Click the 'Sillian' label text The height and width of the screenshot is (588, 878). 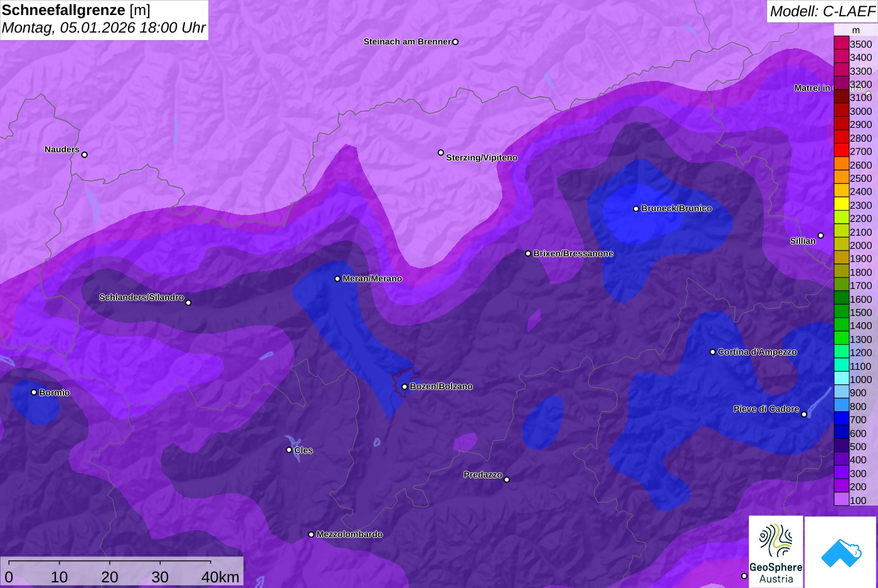pos(803,241)
